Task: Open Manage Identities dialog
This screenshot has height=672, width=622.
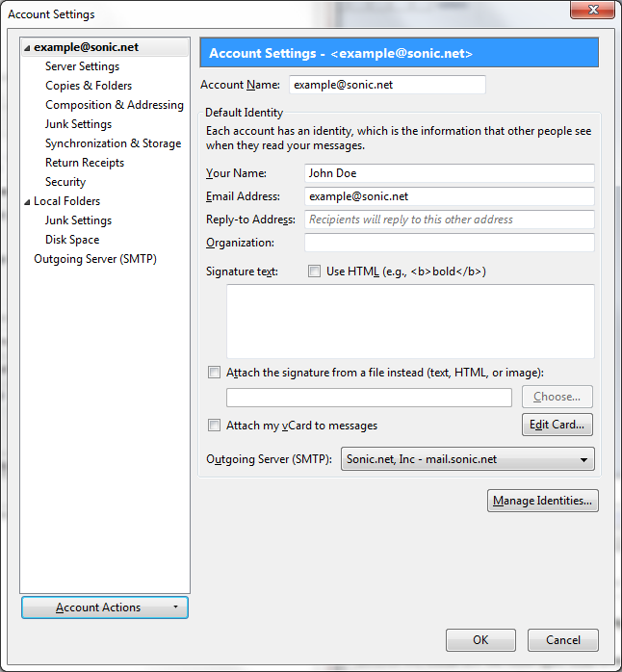Action: [542, 501]
